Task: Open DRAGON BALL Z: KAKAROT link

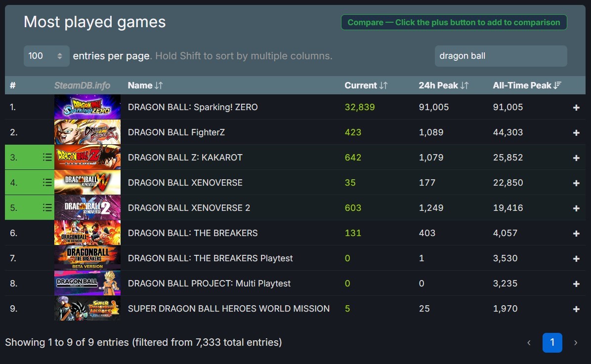Action: (185, 158)
